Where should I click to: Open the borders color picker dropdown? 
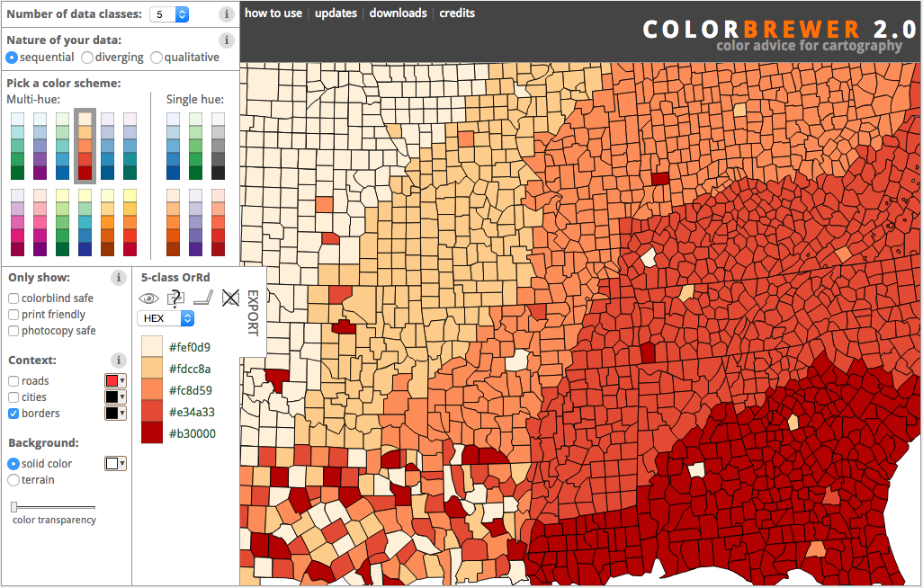point(115,413)
